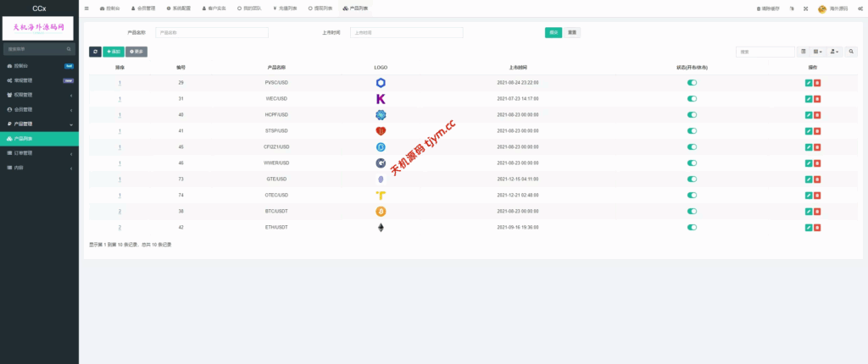Toggle market status for PVSC/USD
868x364 pixels.
[x=692, y=83]
